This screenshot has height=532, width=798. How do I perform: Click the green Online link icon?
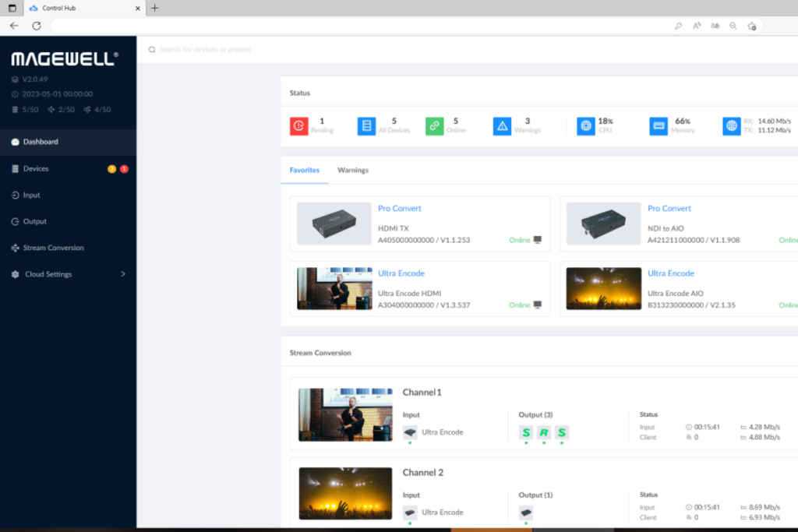435,125
